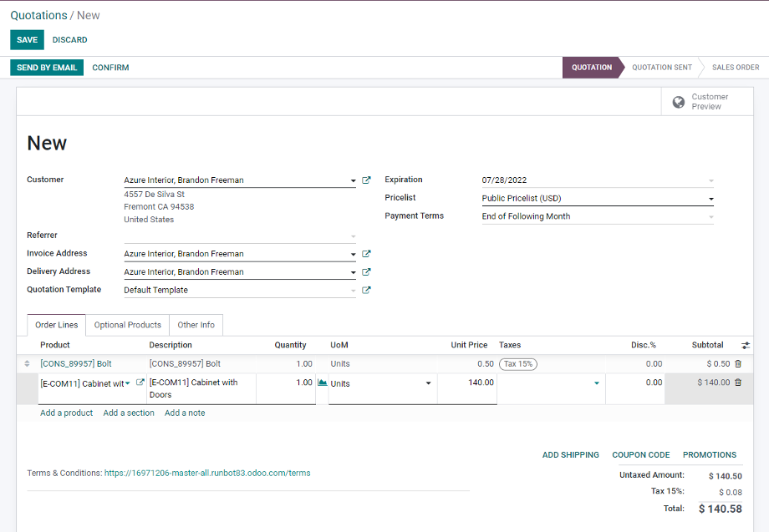This screenshot has width=769, height=532.
Task: Open Quotation Template external link icon
Action: pos(366,291)
